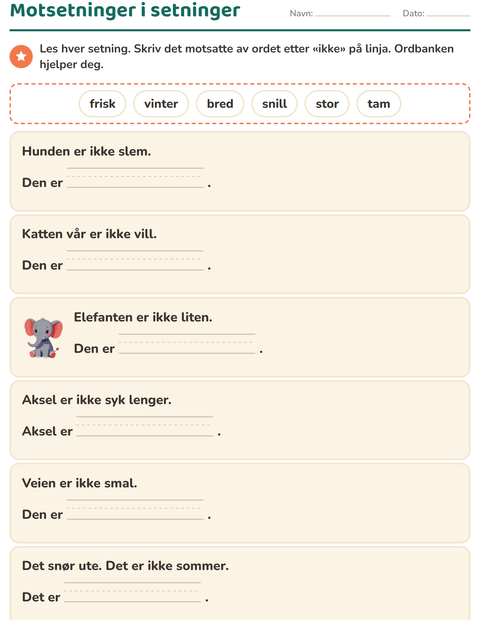This screenshot has height=620, width=480.
Task: Click the Dato date line
Action: pos(448,13)
